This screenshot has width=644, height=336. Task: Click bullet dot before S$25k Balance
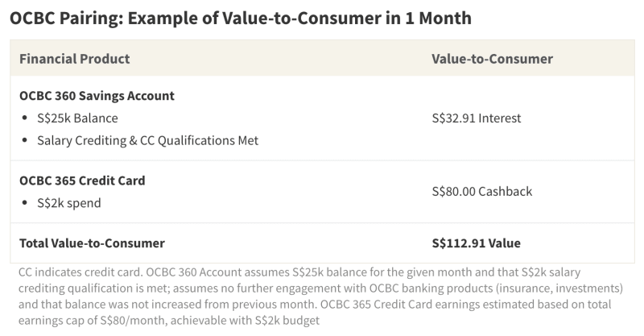26,118
